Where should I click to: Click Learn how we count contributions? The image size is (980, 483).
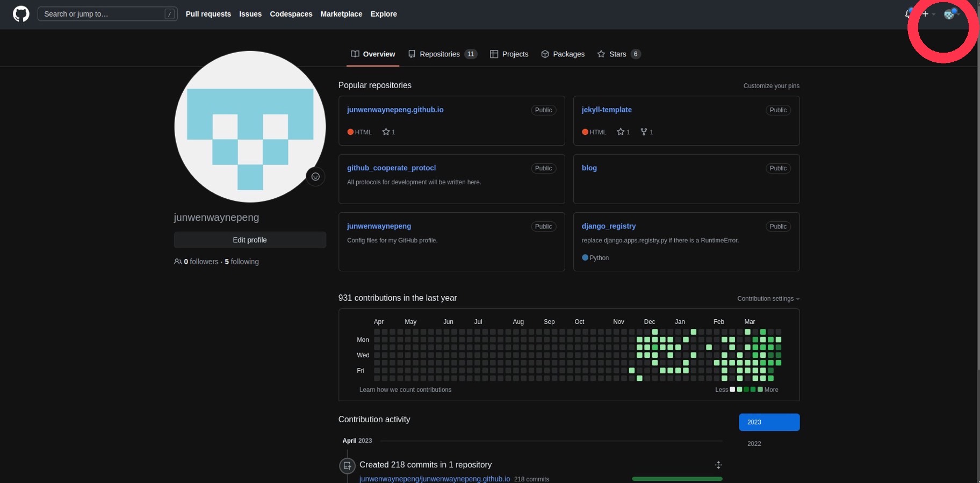point(406,390)
